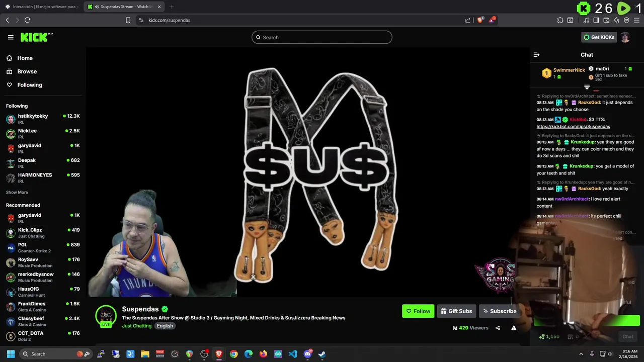Screen dimensions: 644x362
Task: Click the Just Chatting category link
Action: click(x=136, y=326)
